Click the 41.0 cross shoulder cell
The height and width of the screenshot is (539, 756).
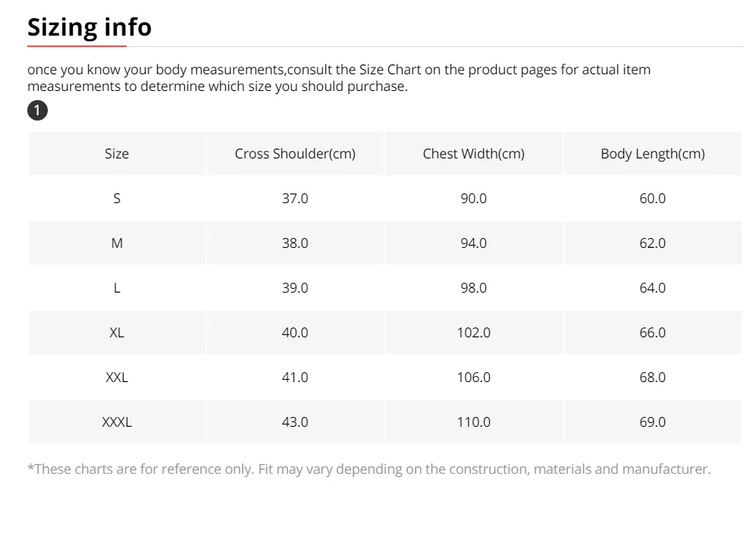click(295, 378)
